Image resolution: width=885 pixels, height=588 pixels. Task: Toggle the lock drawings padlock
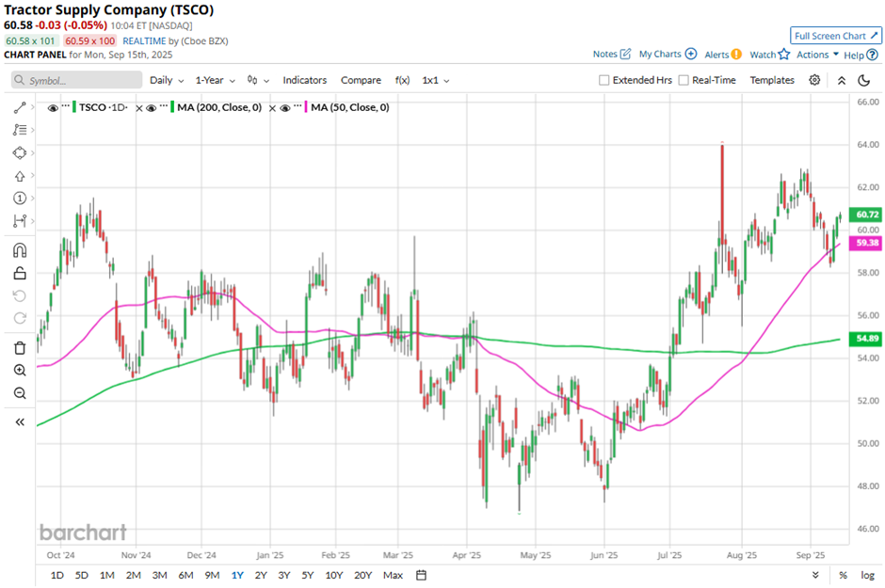(x=20, y=274)
